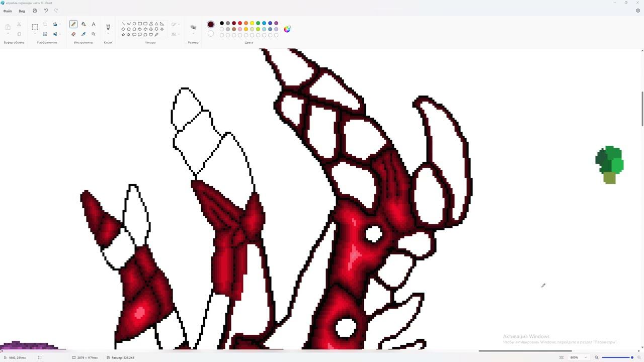Open the Вид menu

(x=22, y=11)
